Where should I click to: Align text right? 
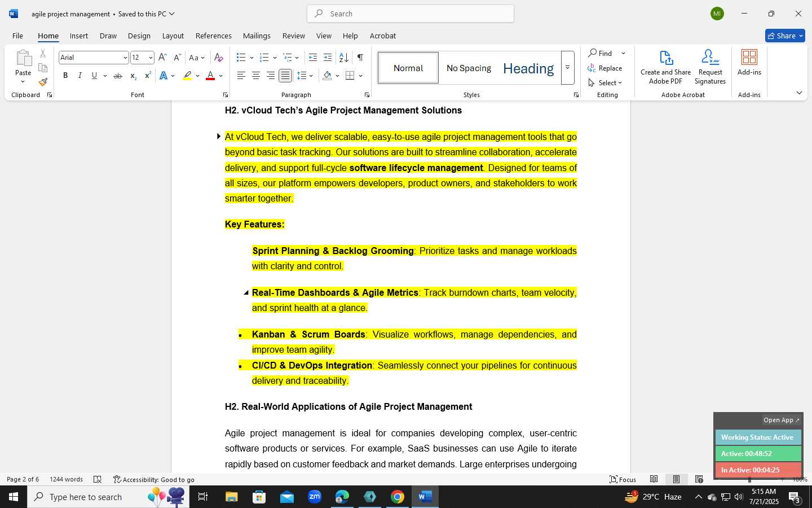coord(271,76)
